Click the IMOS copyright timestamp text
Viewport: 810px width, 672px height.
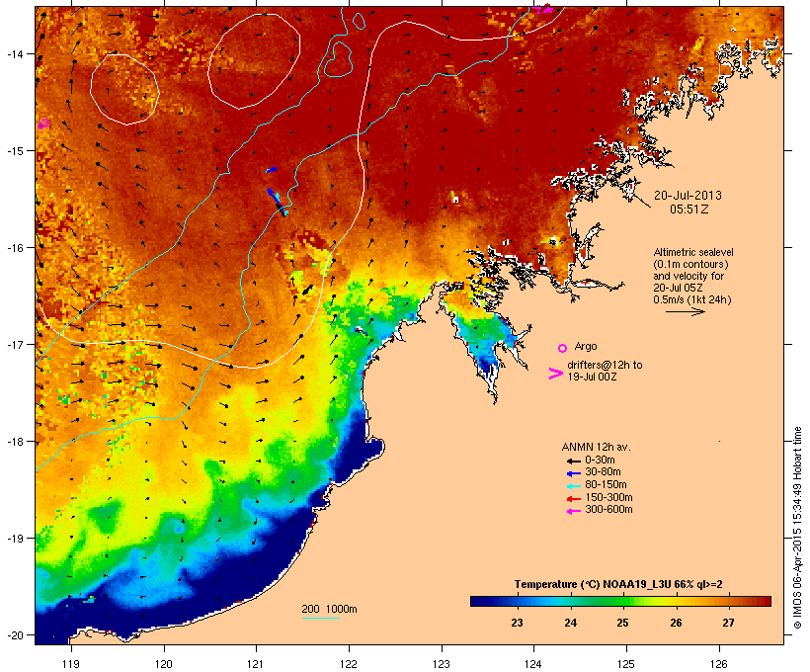tap(797, 528)
